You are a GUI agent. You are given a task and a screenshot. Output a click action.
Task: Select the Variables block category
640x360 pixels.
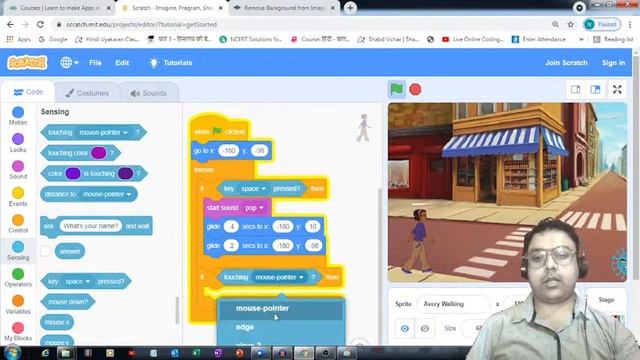(x=18, y=304)
